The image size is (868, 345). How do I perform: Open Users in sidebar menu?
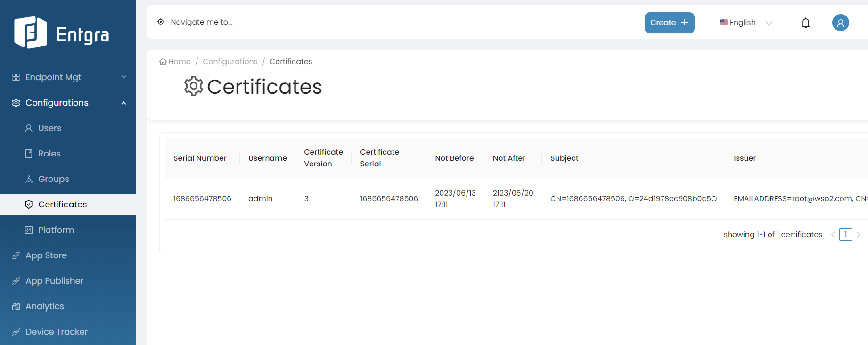(x=68, y=128)
